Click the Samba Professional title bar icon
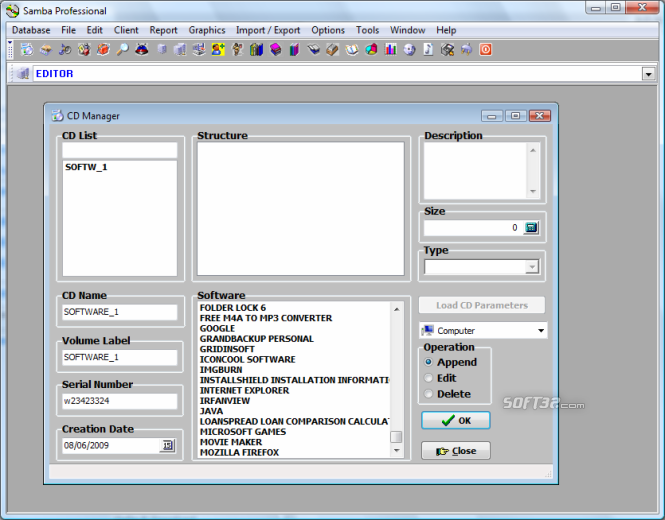Screen dimensions: 665x520 pyautogui.click(x=13, y=11)
